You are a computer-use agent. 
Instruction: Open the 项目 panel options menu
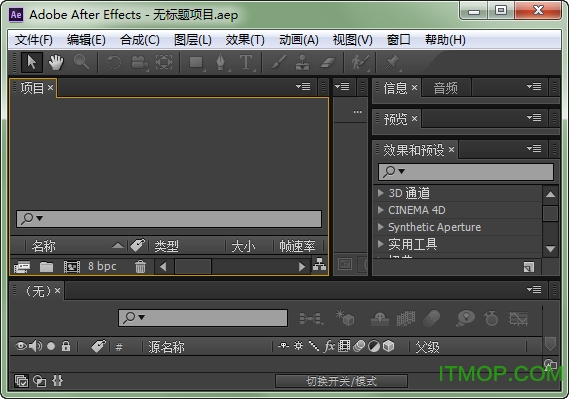(x=303, y=87)
